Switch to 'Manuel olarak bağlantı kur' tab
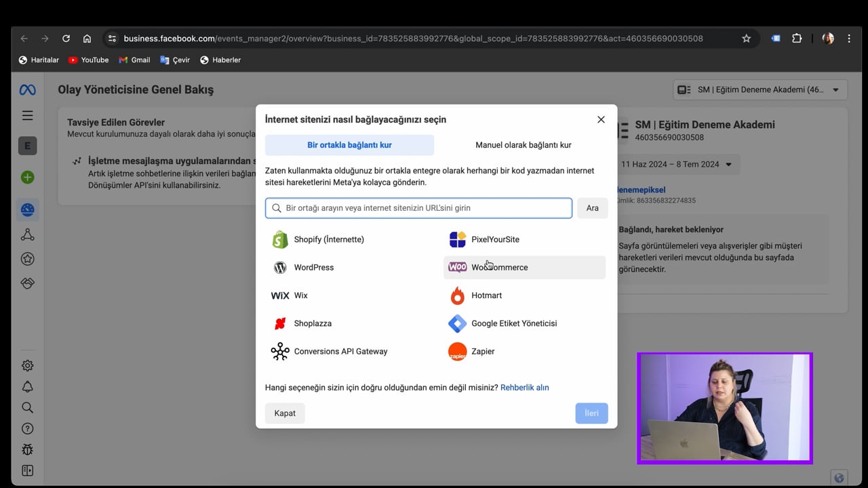This screenshot has width=868, height=488. point(523,145)
